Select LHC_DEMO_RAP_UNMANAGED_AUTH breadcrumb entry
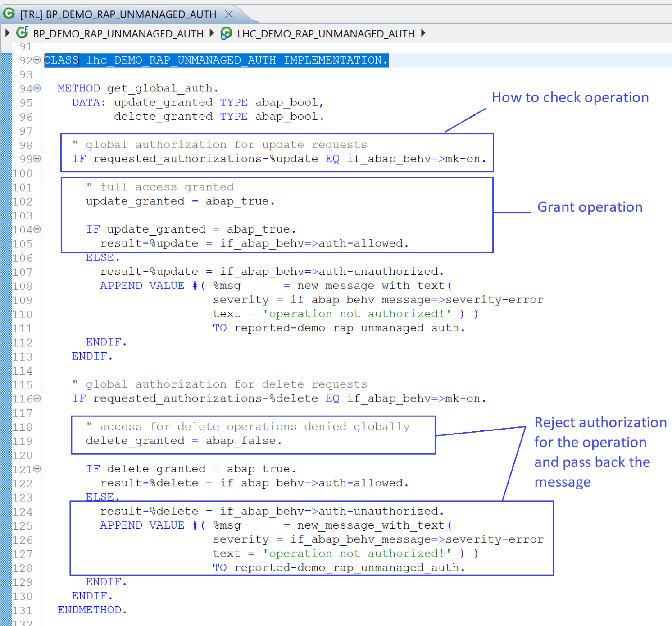This screenshot has height=626, width=672. [326, 33]
